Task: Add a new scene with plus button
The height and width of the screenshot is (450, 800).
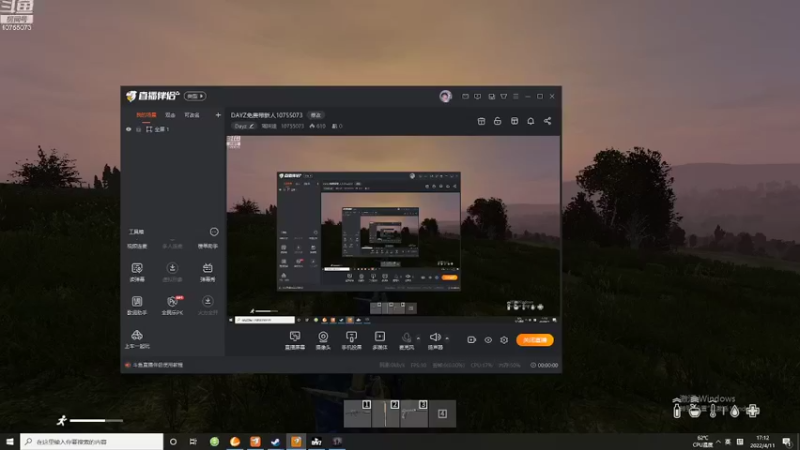Action: pos(218,115)
